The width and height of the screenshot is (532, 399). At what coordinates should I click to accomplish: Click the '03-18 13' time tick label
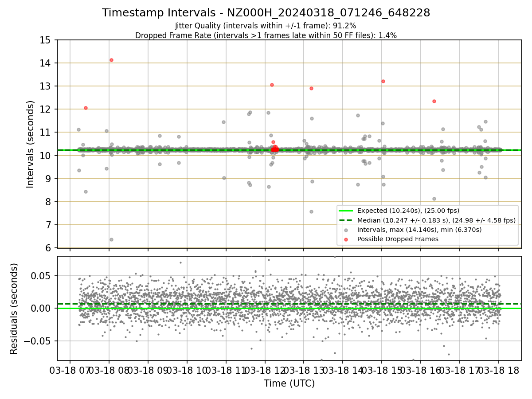coord(304,370)
